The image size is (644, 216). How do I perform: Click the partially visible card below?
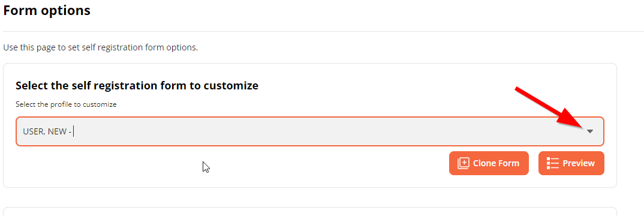point(309,211)
